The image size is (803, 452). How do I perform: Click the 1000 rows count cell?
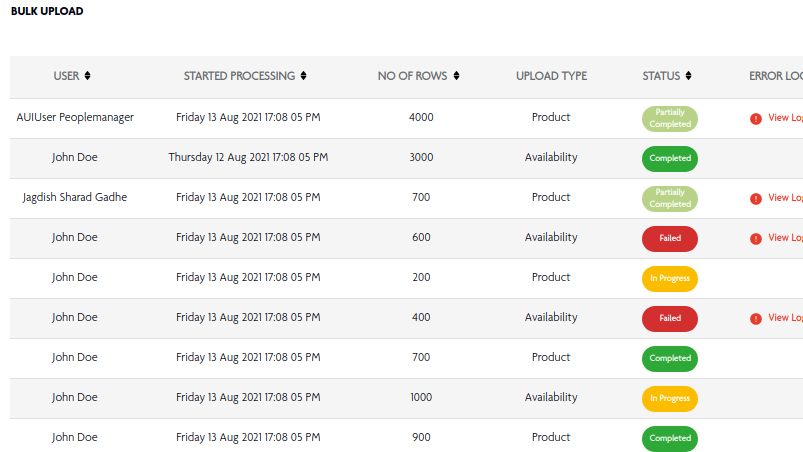point(421,397)
